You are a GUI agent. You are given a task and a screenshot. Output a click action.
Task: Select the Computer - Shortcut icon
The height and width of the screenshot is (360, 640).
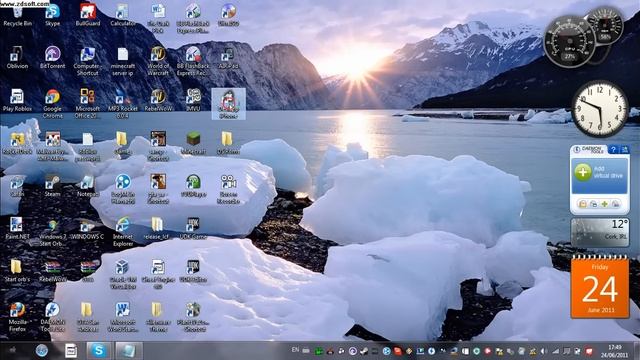click(x=87, y=61)
